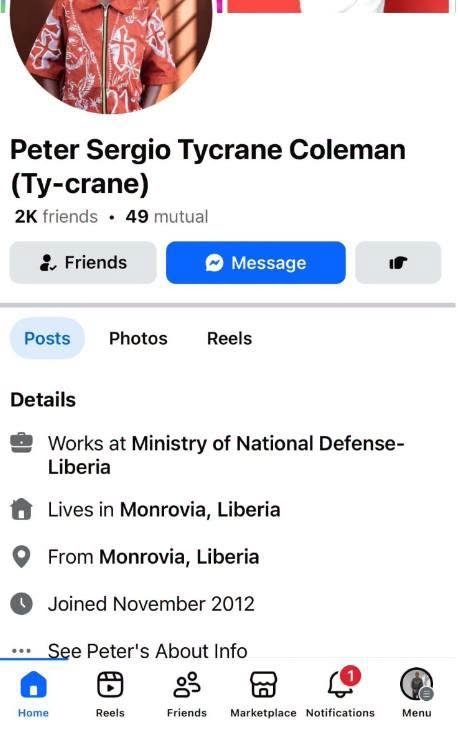Switch to the Photos tab
The height and width of the screenshot is (740, 458).
click(138, 338)
